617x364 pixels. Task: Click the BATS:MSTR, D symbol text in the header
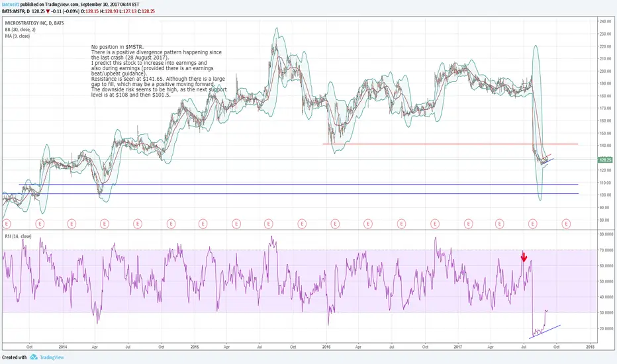[16, 11]
